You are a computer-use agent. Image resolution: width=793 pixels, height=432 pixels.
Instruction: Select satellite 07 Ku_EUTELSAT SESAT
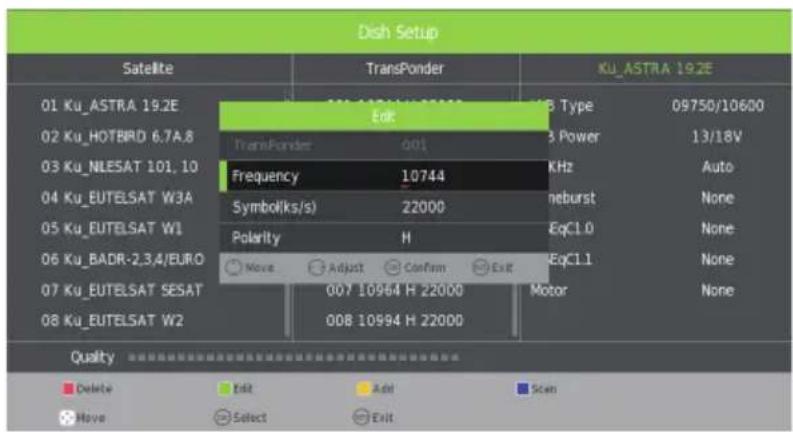[x=122, y=290]
